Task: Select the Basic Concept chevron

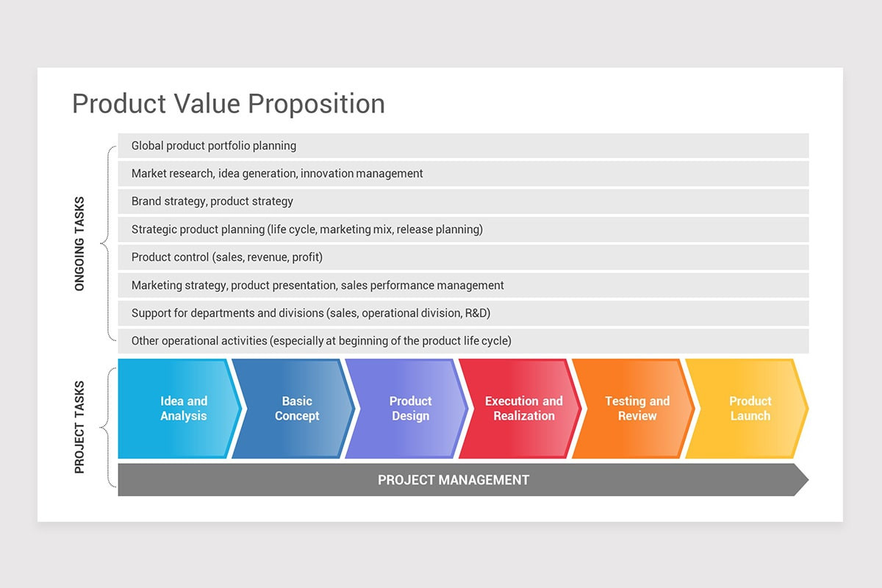Action: pos(293,409)
